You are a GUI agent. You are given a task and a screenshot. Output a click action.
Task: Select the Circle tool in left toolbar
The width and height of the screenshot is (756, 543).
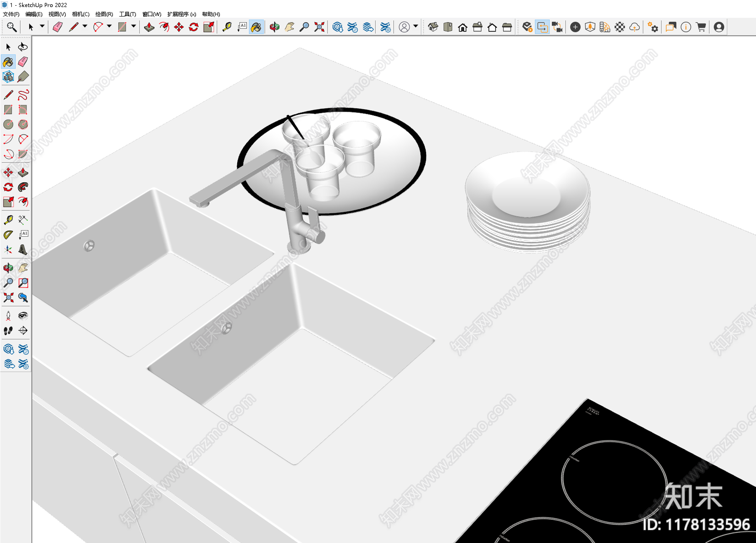pyautogui.click(x=8, y=124)
